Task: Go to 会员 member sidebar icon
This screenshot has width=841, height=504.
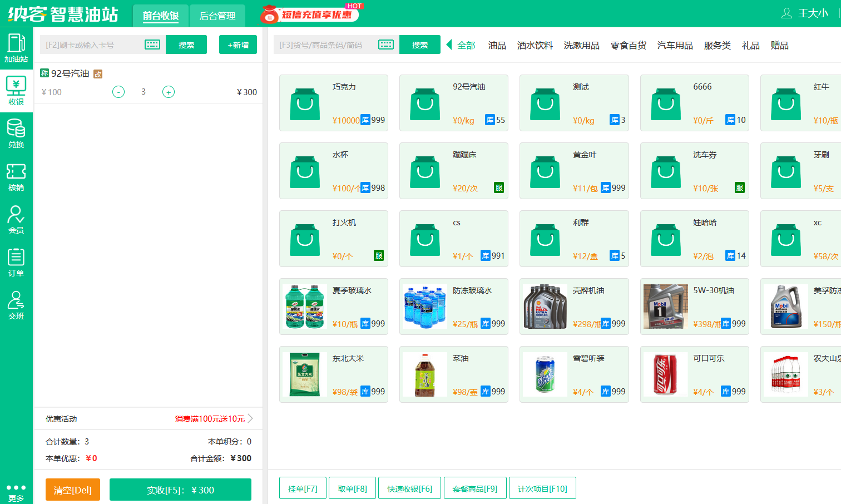Action: point(16,219)
